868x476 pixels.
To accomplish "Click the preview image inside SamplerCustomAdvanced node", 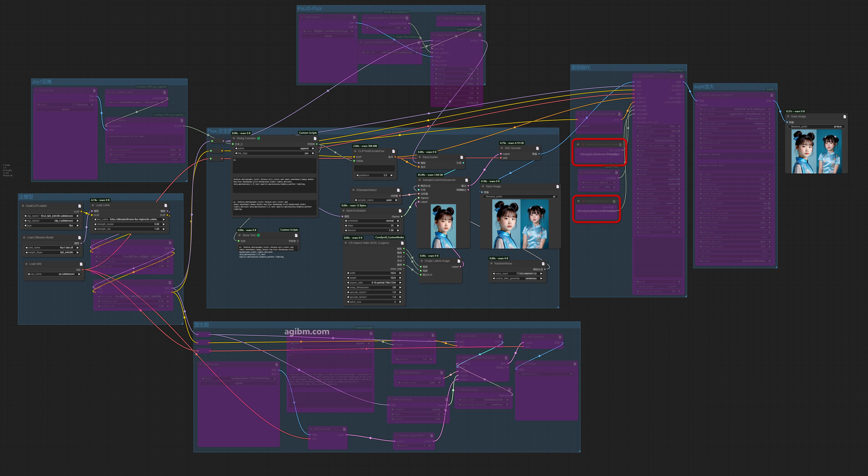I will tap(443, 226).
